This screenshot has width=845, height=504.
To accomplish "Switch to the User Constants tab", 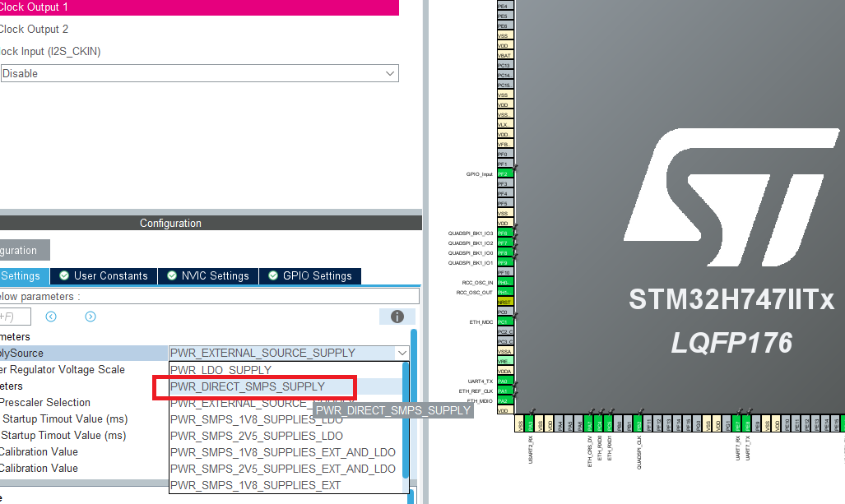I will (x=103, y=276).
